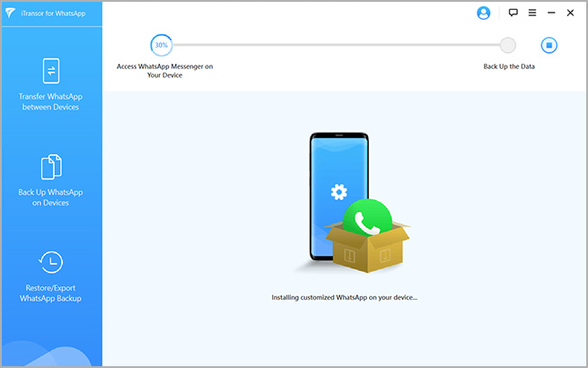Minimize the iTransor window

click(x=551, y=13)
